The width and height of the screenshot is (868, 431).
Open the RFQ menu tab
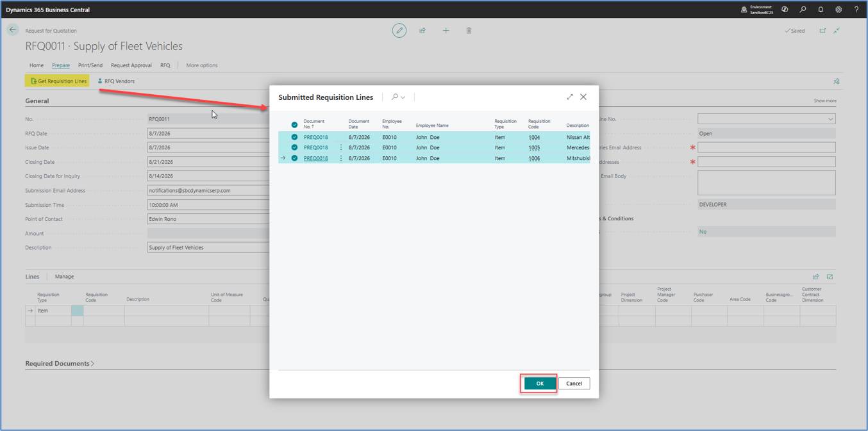(x=165, y=65)
